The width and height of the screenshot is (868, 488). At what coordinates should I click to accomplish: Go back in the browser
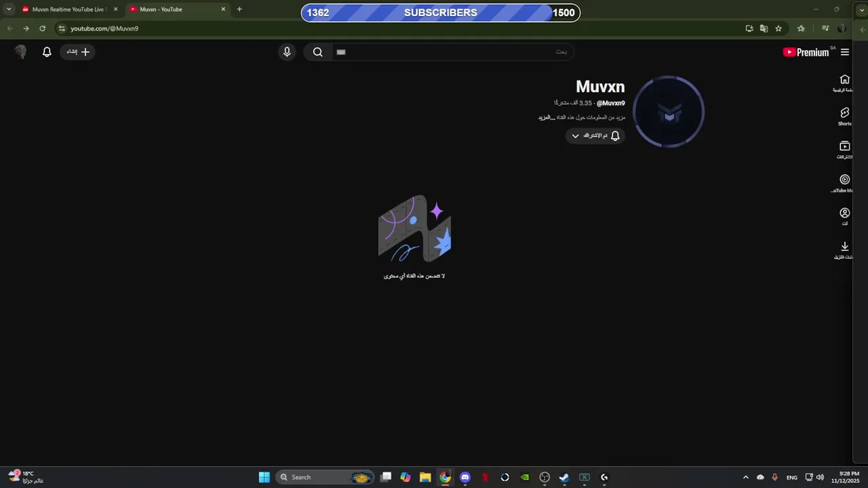9,28
